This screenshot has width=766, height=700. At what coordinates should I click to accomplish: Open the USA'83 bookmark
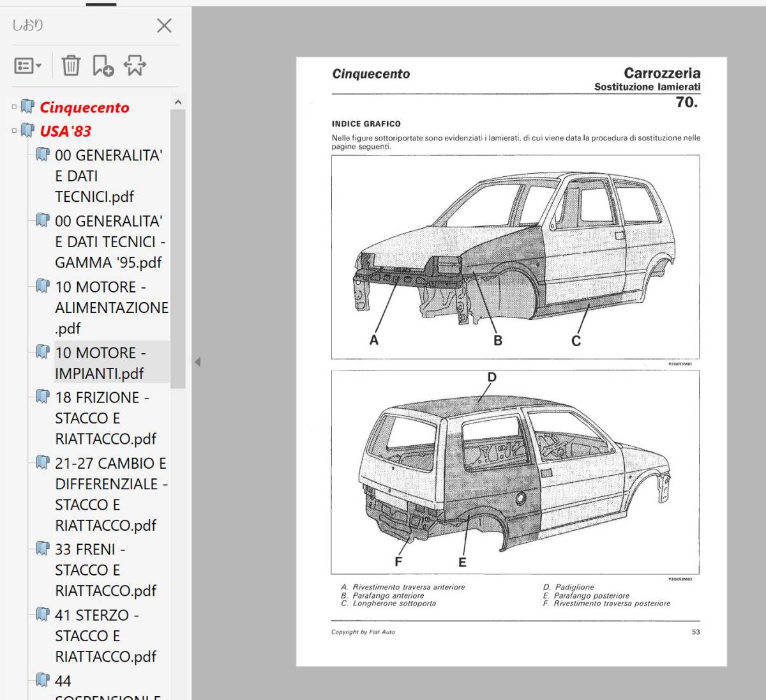click(x=65, y=131)
